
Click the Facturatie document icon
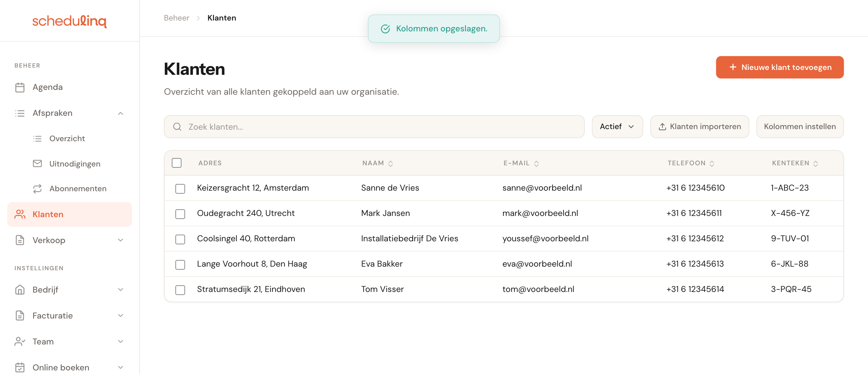click(20, 316)
